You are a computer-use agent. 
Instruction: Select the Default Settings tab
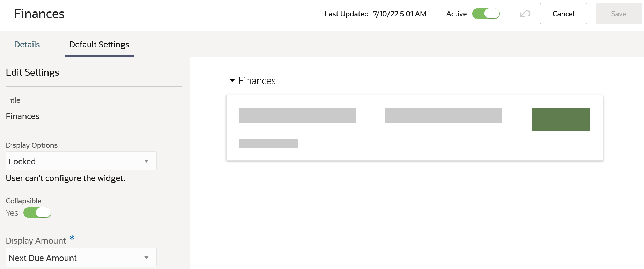(99, 45)
